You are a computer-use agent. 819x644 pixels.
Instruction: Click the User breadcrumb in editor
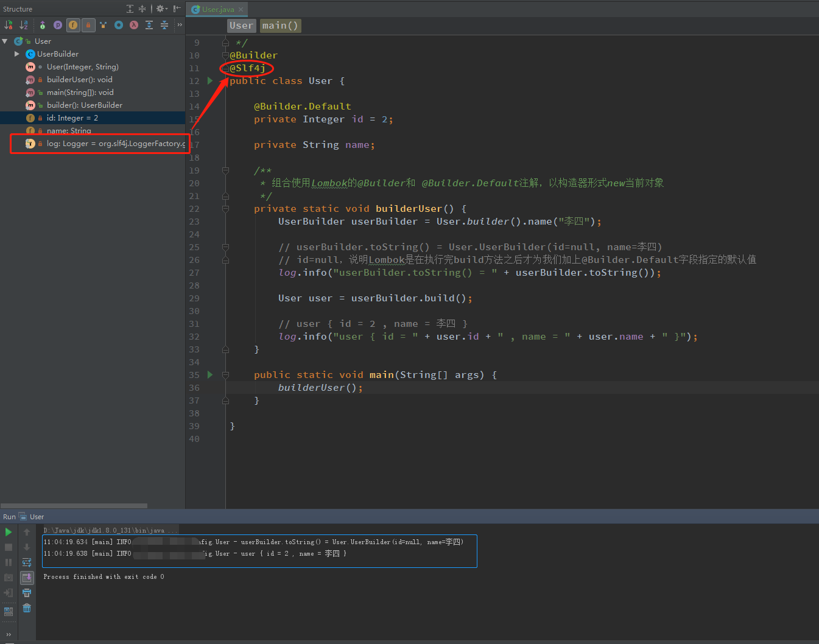pyautogui.click(x=241, y=26)
